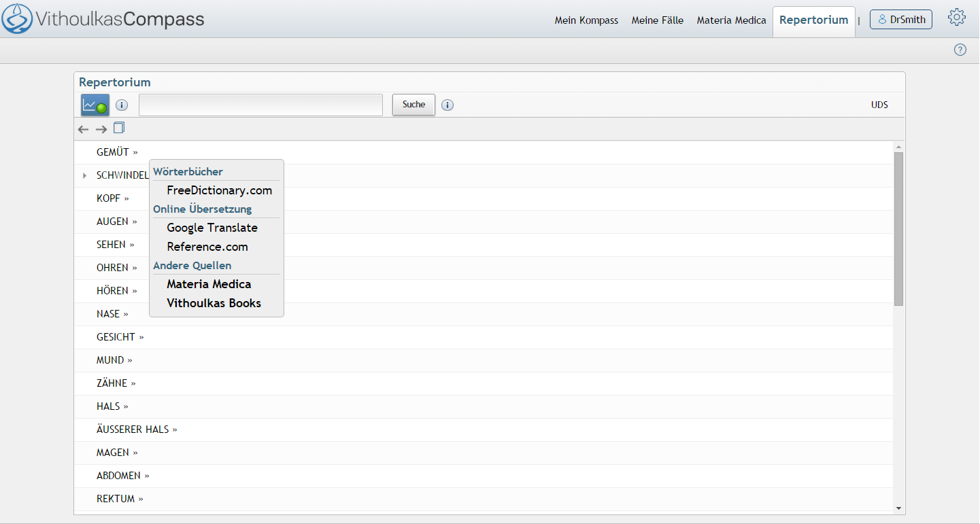Choose FreeDictionary.com from popup menu

coord(220,190)
